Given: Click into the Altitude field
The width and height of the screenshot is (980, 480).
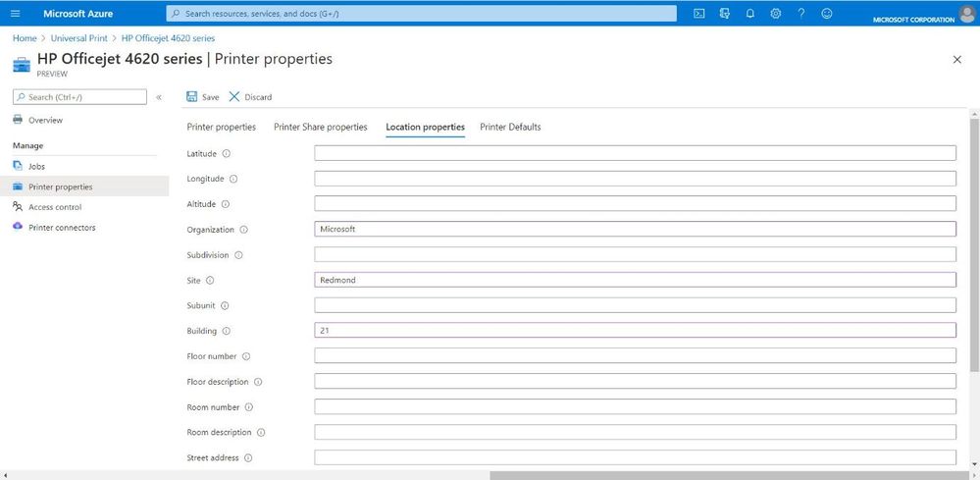Looking at the screenshot, I should click(635, 204).
